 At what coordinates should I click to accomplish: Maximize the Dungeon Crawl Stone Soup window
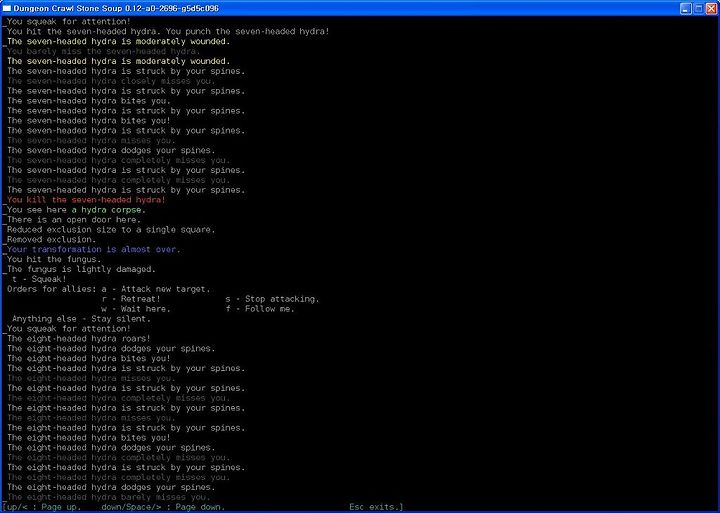698,8
